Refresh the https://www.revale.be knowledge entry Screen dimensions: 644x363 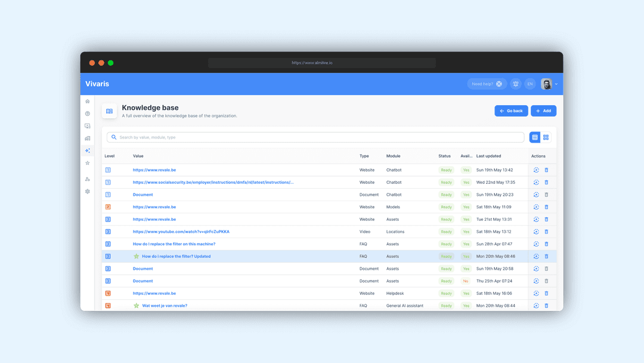(x=535, y=170)
